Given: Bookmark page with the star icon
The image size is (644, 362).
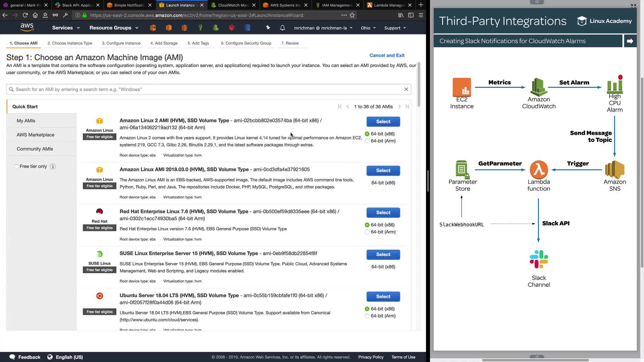Looking at the screenshot, I should (x=352, y=15).
